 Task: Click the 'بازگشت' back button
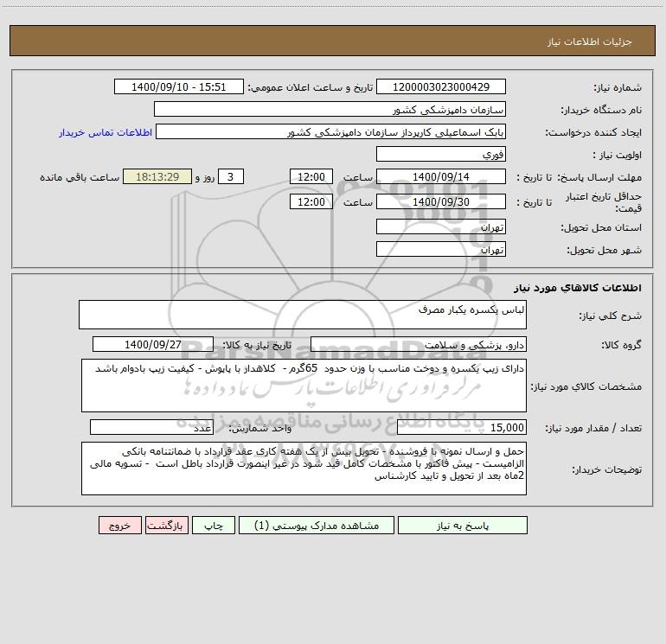(x=166, y=526)
